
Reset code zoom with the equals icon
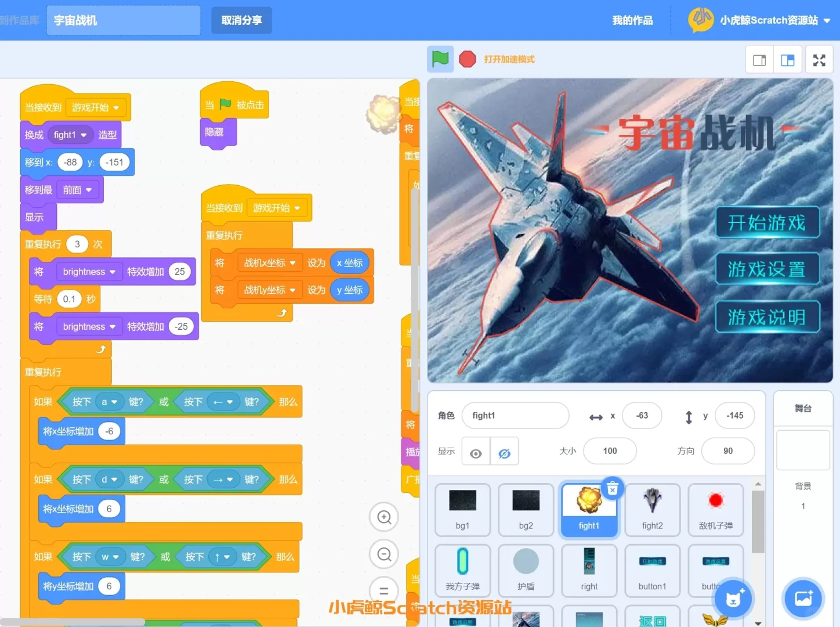[383, 591]
